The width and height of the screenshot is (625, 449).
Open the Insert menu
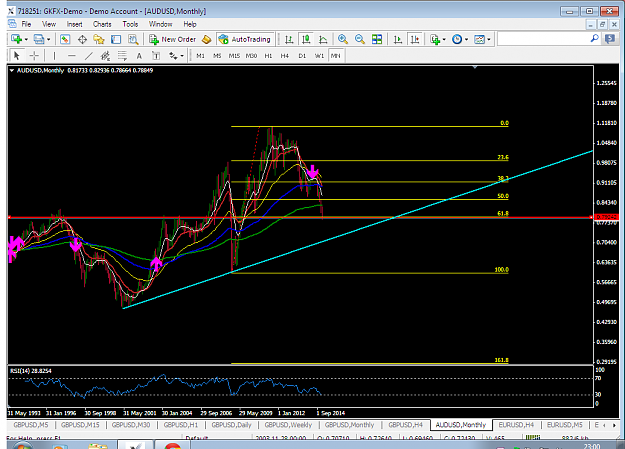(74, 24)
